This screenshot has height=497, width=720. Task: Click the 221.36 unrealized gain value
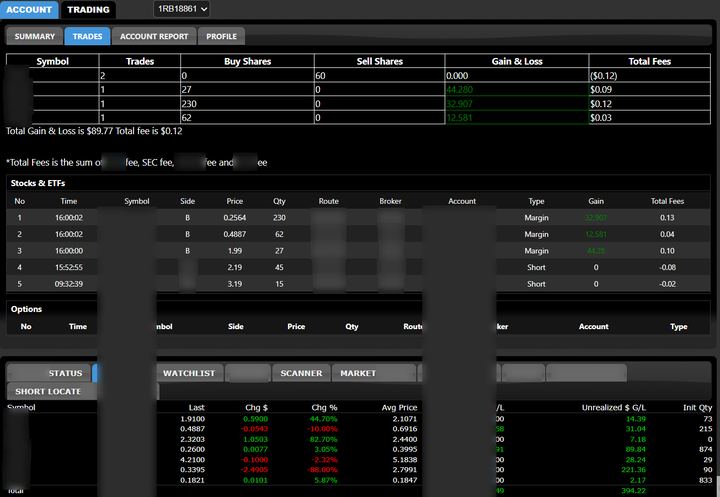point(634,469)
